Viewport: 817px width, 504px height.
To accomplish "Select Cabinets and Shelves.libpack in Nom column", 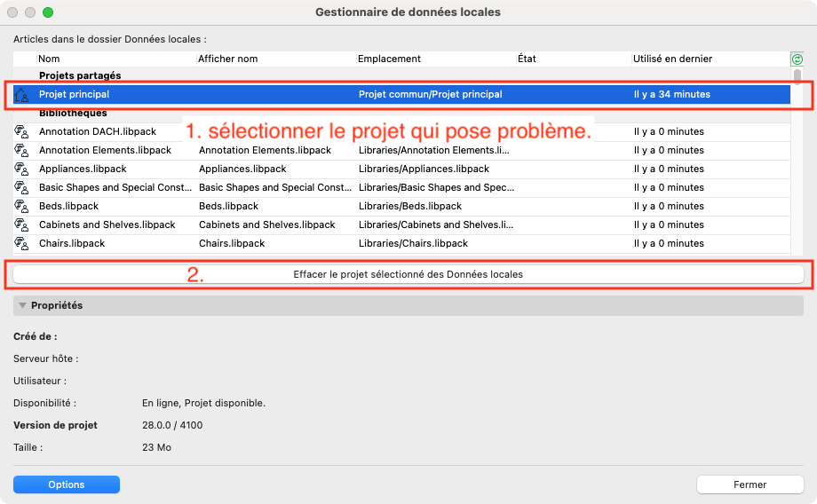I will tap(107, 224).
